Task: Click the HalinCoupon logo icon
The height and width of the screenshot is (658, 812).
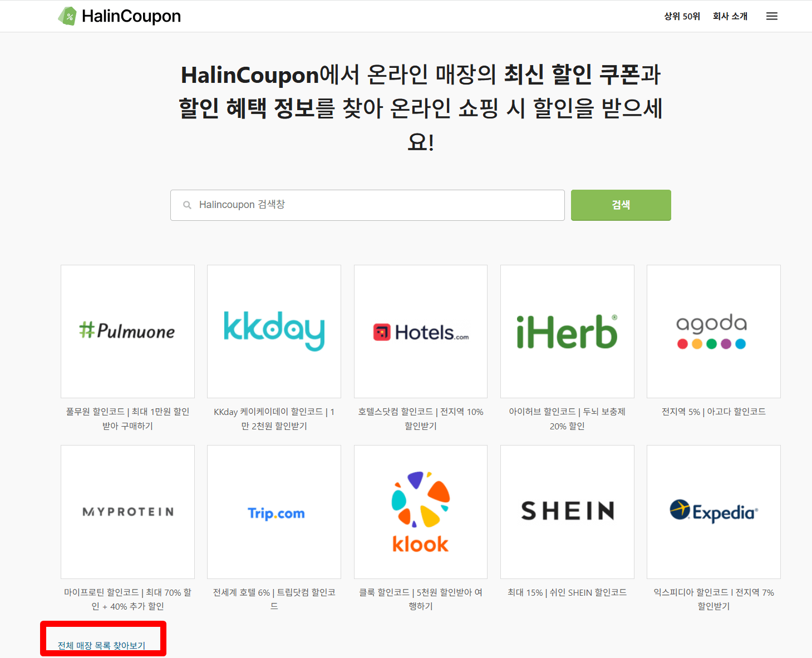Action: (67, 16)
